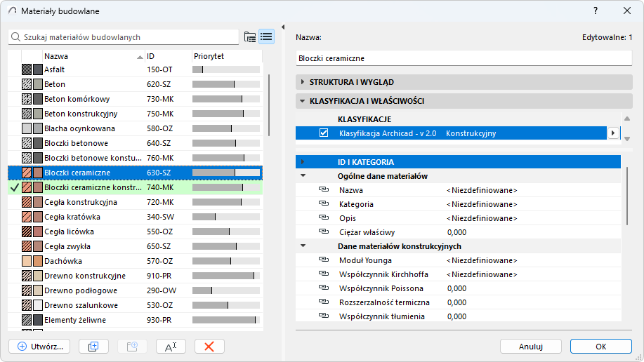The width and height of the screenshot is (644, 362).
Task: Click the link icon beside Moduł Younga
Action: (x=324, y=260)
